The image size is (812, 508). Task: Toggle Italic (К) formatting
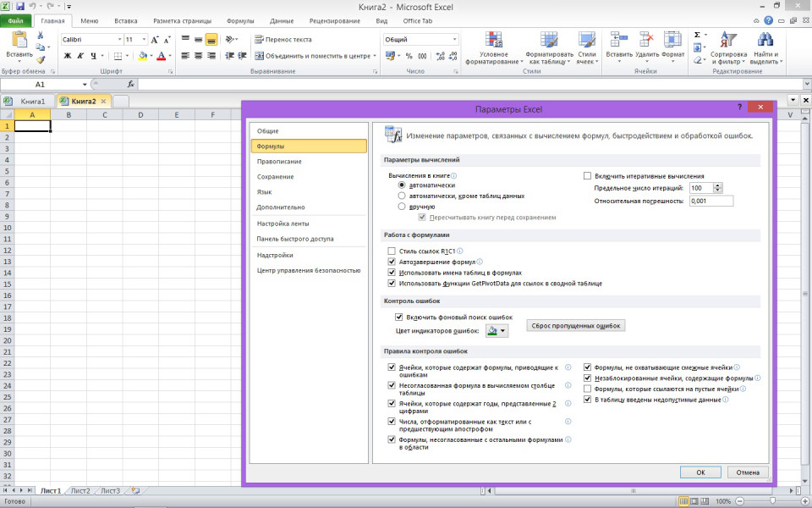[80, 56]
